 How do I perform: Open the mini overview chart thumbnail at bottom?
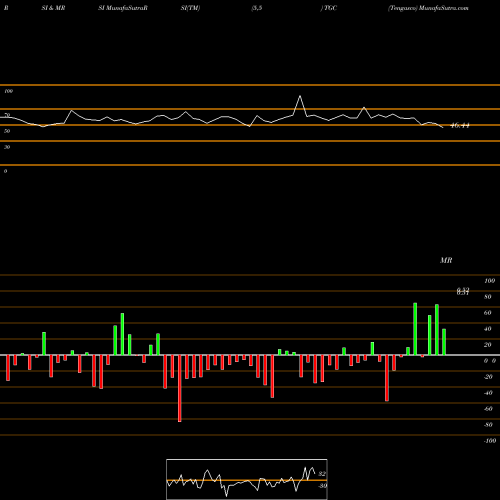(x=247, y=479)
